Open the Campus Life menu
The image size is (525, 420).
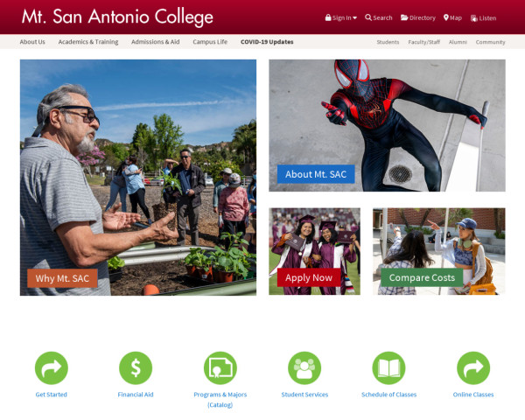pos(210,42)
